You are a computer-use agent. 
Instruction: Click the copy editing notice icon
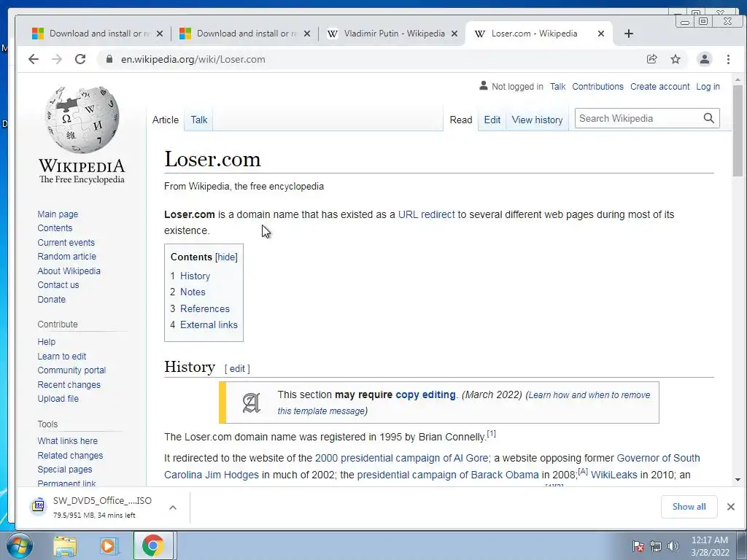coord(251,402)
